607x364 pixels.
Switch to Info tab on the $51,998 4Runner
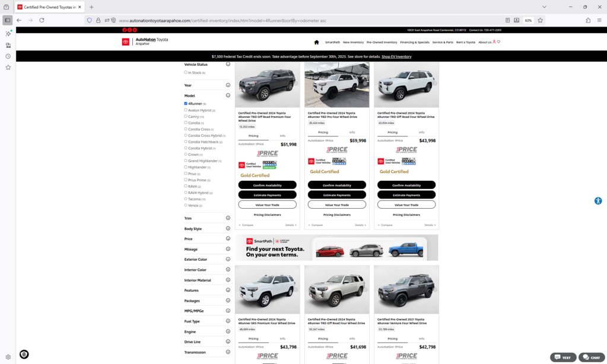point(282,136)
